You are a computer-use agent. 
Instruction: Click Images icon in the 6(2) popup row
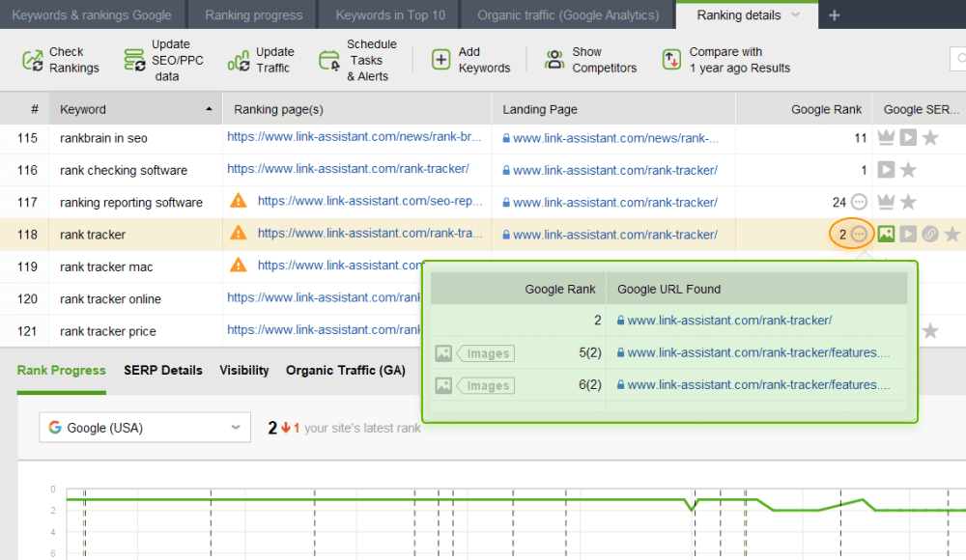pos(443,385)
